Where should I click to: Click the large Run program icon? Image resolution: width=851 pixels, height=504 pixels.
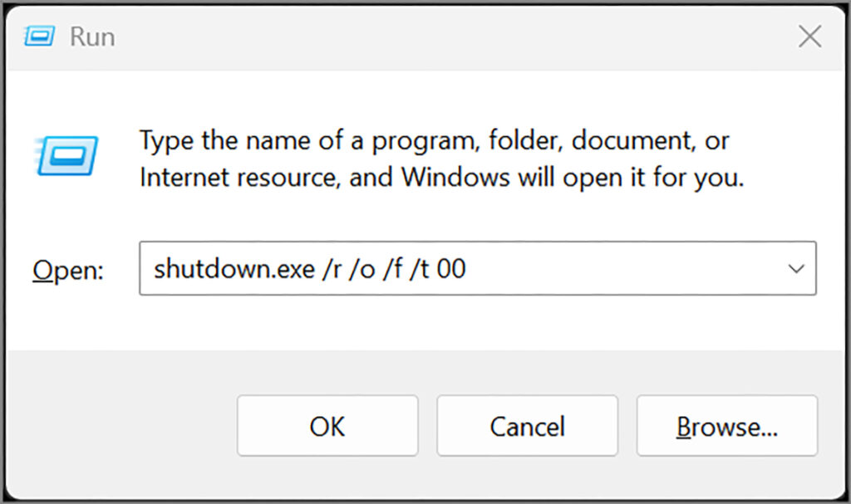[x=66, y=156]
